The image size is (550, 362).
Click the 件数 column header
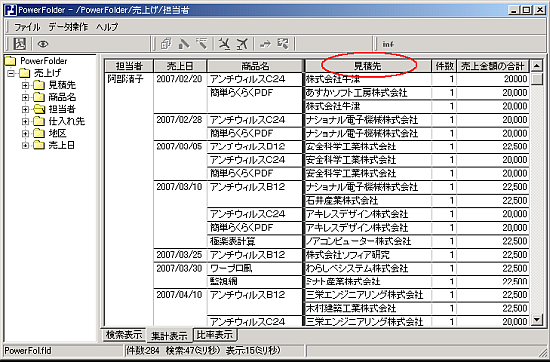444,66
